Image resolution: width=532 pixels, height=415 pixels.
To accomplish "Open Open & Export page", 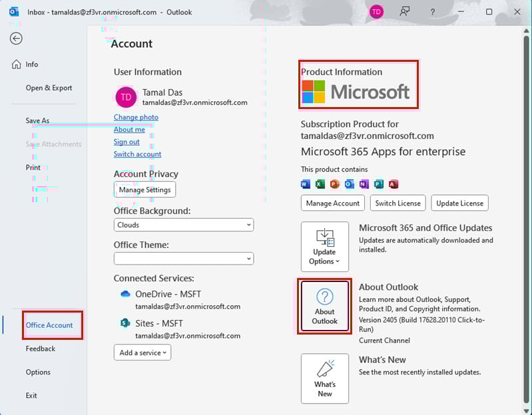I will [49, 88].
